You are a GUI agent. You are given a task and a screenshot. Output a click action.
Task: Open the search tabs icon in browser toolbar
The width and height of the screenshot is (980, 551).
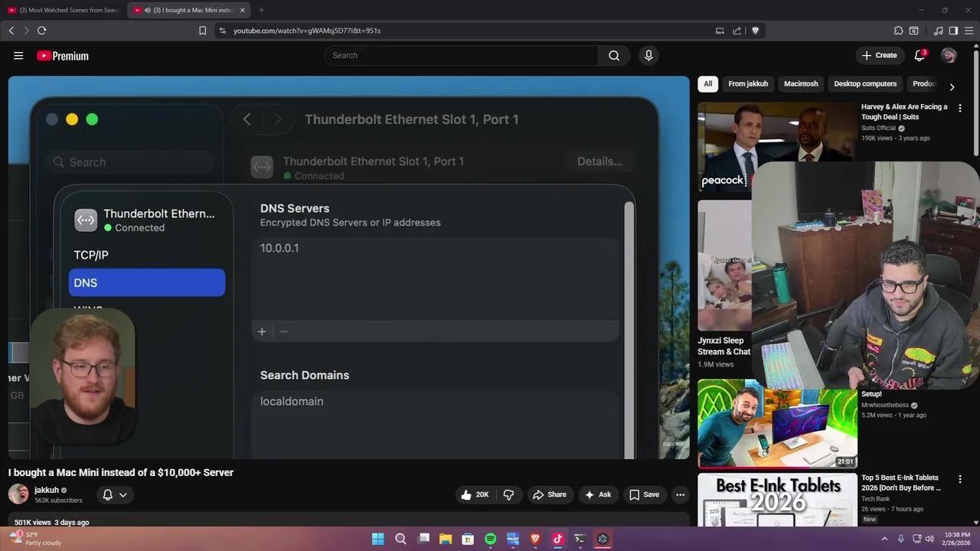(913, 31)
